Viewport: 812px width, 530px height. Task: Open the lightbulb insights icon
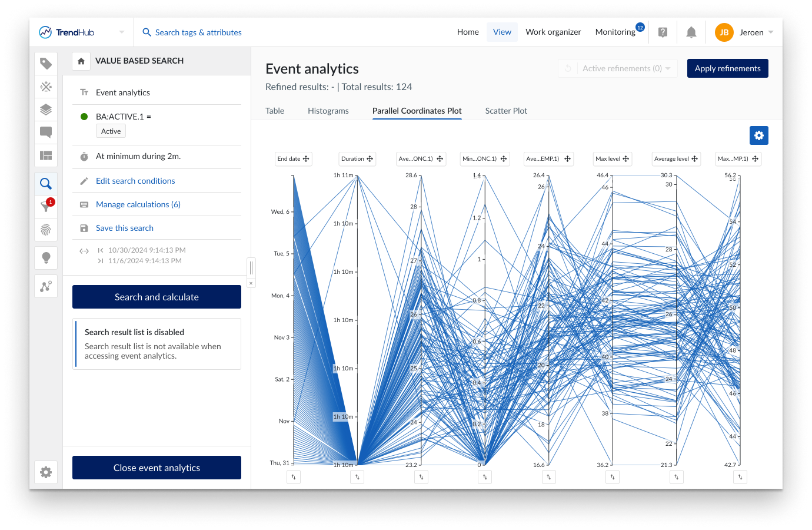click(x=46, y=257)
